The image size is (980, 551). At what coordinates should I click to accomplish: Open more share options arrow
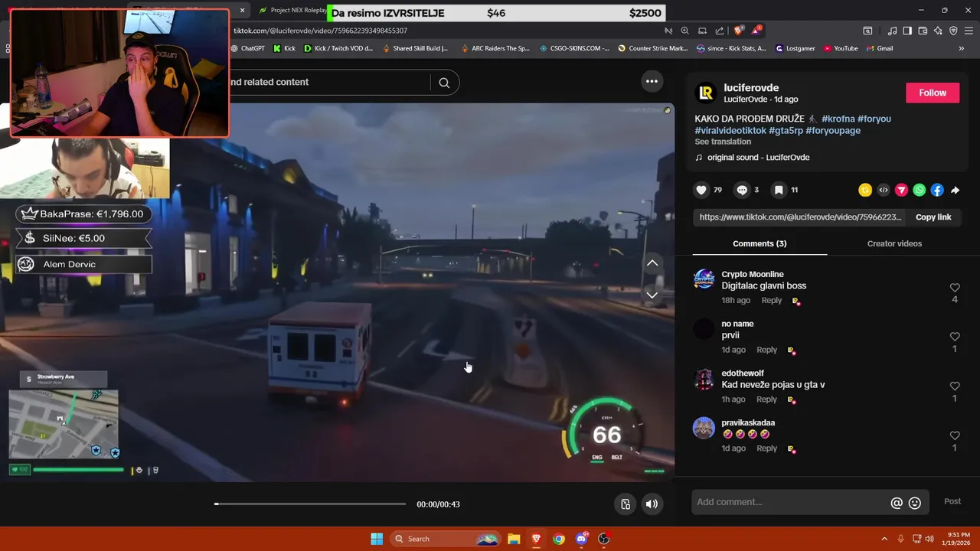coord(955,190)
